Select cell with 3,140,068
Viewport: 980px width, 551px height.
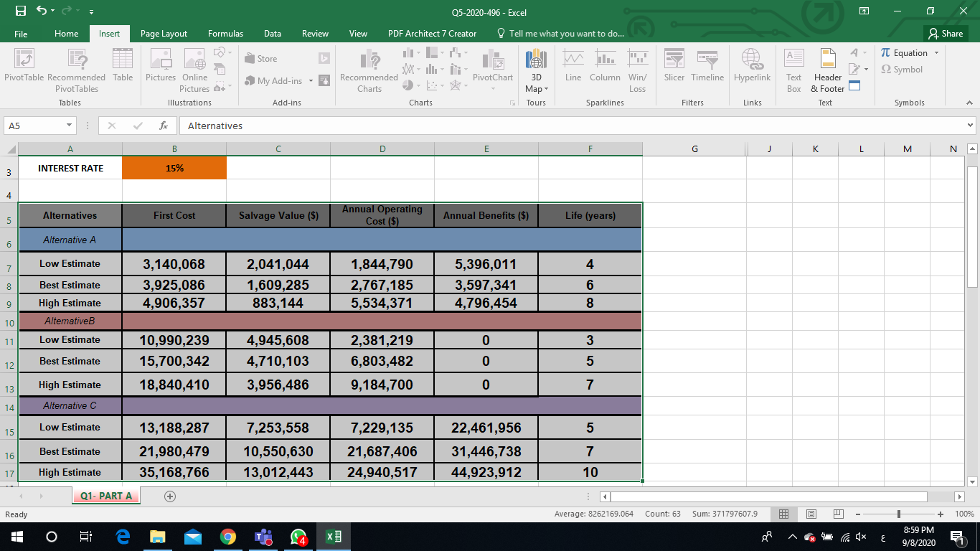174,263
